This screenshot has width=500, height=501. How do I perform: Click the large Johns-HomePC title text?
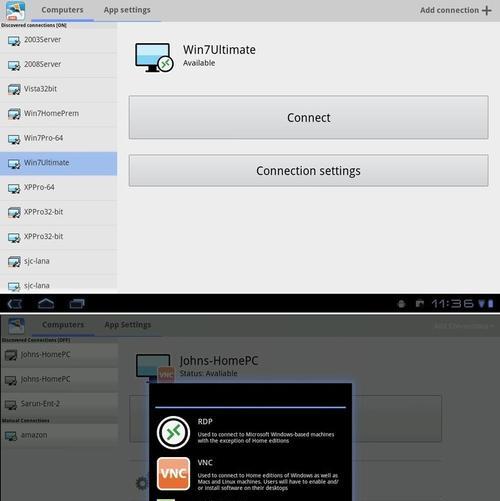click(x=219, y=361)
